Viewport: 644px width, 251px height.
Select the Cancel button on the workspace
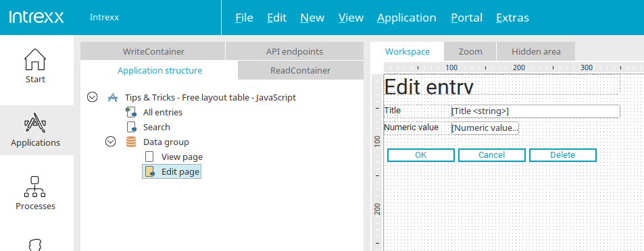(x=492, y=155)
